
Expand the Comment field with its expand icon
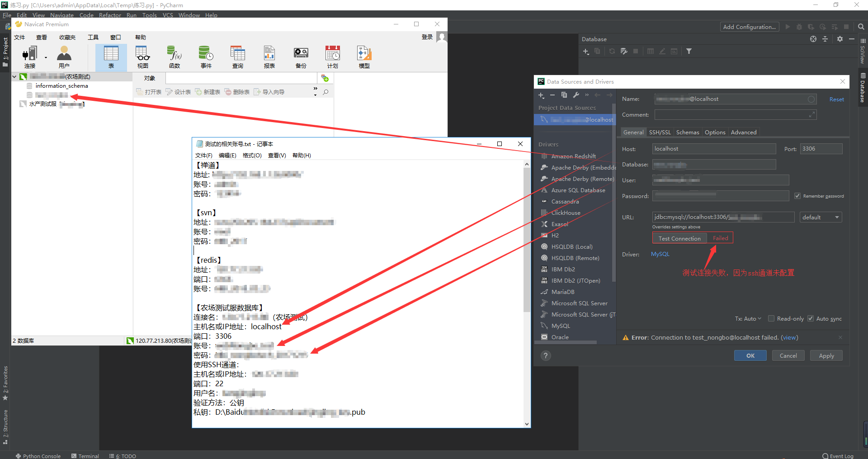(812, 115)
